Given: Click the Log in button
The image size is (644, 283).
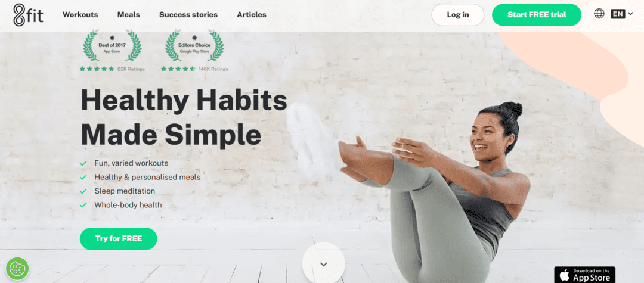Looking at the screenshot, I should [x=458, y=15].
